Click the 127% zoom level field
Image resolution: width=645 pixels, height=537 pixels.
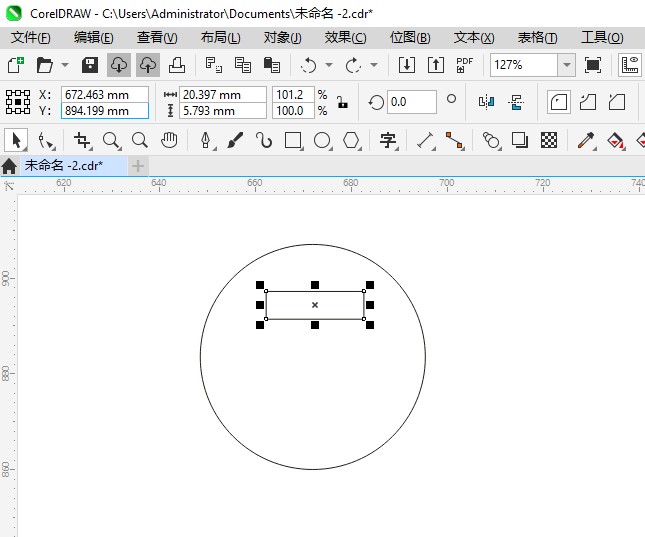coord(524,65)
